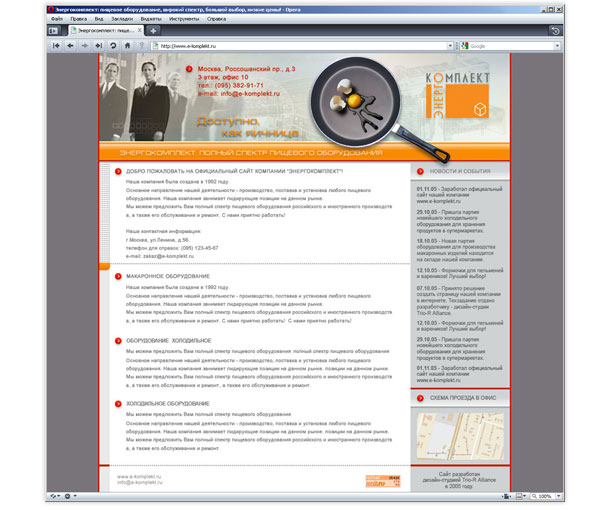This screenshot has width=610, height=510.
Task: Click the Wand password key icon
Action: (x=142, y=46)
